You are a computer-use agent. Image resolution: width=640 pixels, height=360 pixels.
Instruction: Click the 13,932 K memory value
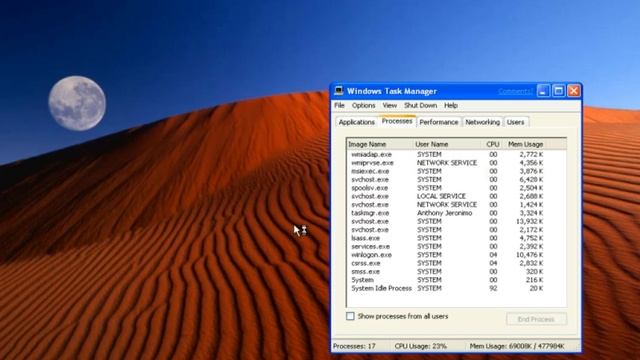529,221
